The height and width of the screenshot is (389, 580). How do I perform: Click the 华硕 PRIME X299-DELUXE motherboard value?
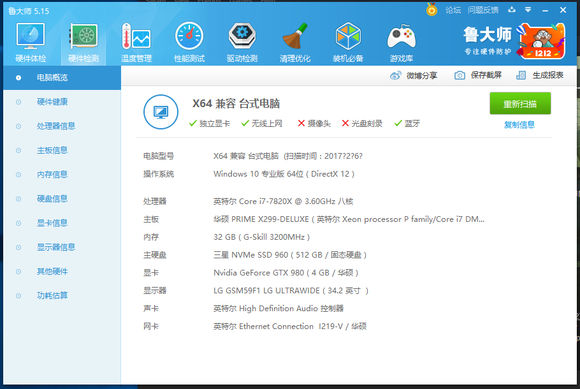(349, 219)
